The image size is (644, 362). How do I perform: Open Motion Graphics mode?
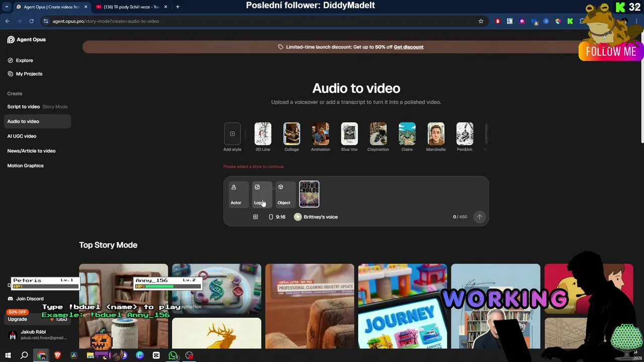pos(25,165)
